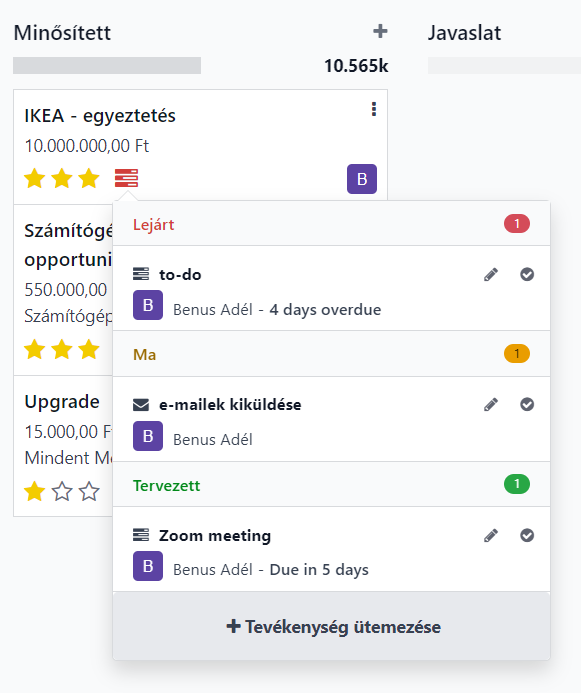This screenshot has height=693, width=581.
Task: Click the B avatar on IKEA card
Action: tap(362, 179)
